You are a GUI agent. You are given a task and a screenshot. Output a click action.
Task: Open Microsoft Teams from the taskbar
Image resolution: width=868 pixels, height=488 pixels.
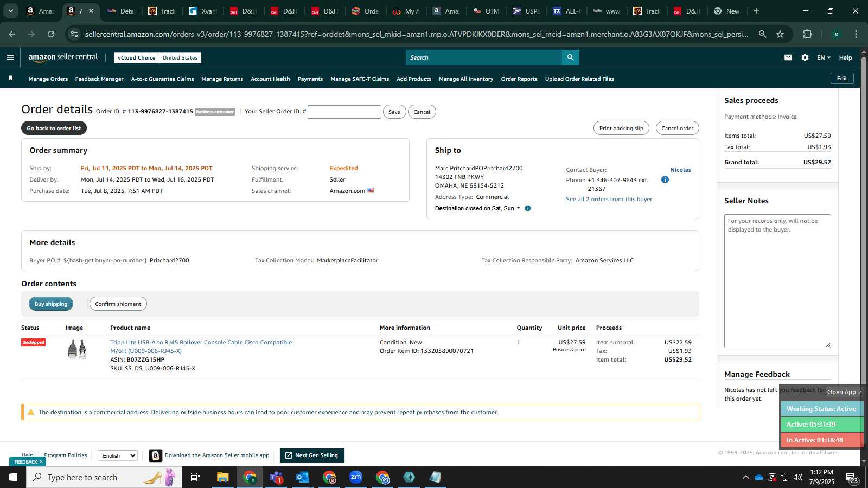pyautogui.click(x=276, y=477)
